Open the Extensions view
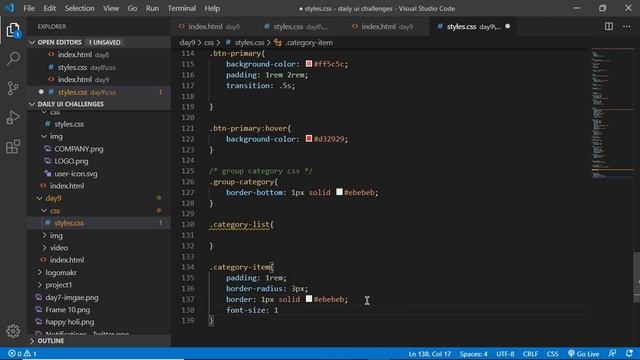Image resolution: width=640 pixels, height=360 pixels. pos(13,147)
